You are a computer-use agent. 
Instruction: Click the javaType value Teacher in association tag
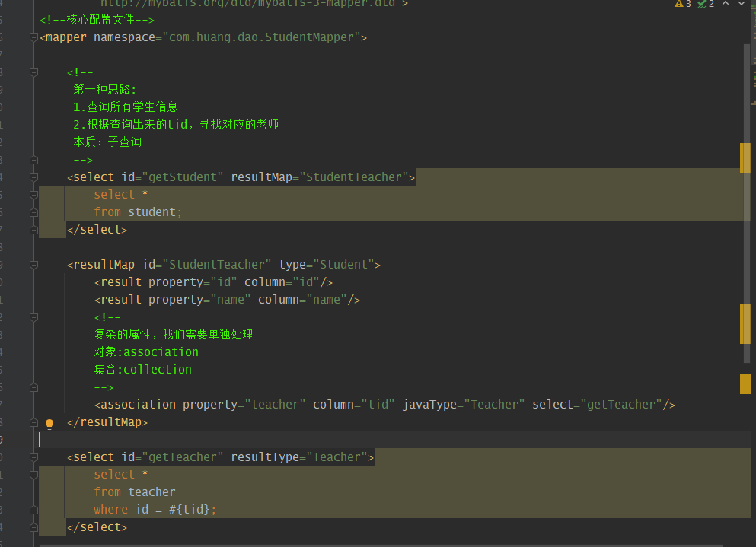[493, 404]
